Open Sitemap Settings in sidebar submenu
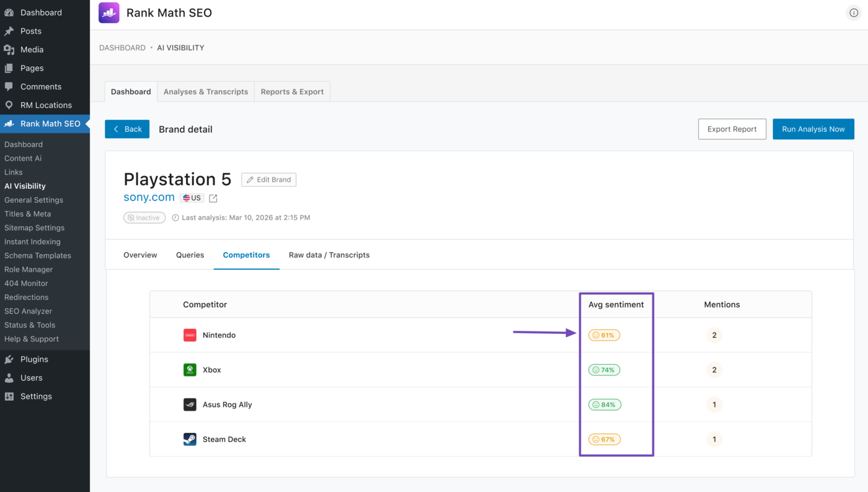 coord(34,228)
